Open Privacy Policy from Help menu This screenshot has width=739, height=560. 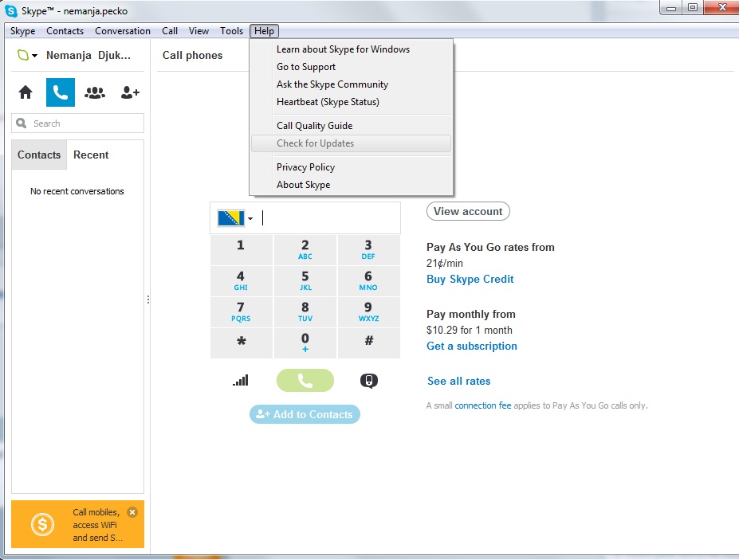(x=351, y=167)
